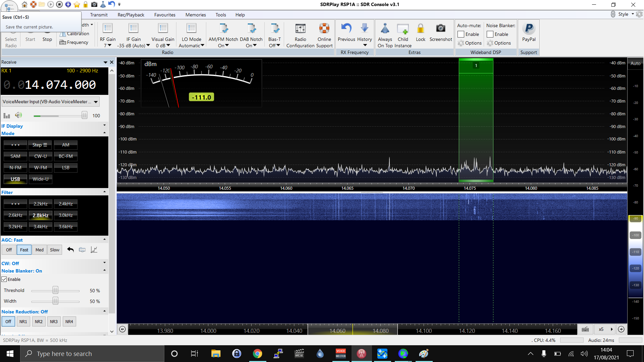Open the VoiceMeeter Input audio device dropdown

[96, 102]
